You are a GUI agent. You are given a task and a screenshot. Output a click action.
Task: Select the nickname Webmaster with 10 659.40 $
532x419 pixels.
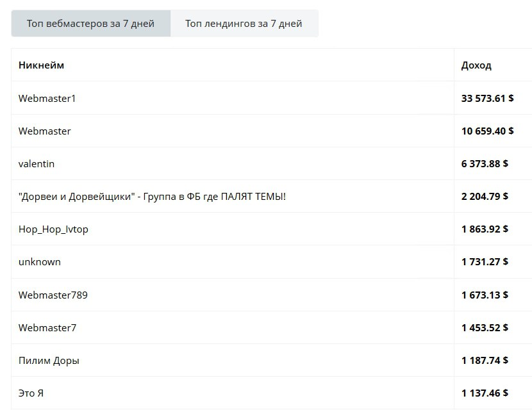point(44,131)
